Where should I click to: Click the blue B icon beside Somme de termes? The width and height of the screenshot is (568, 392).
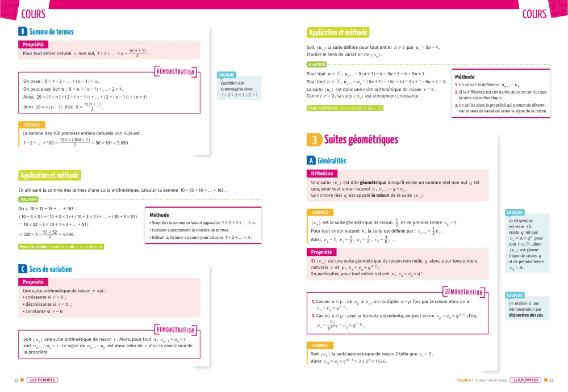pyautogui.click(x=23, y=32)
